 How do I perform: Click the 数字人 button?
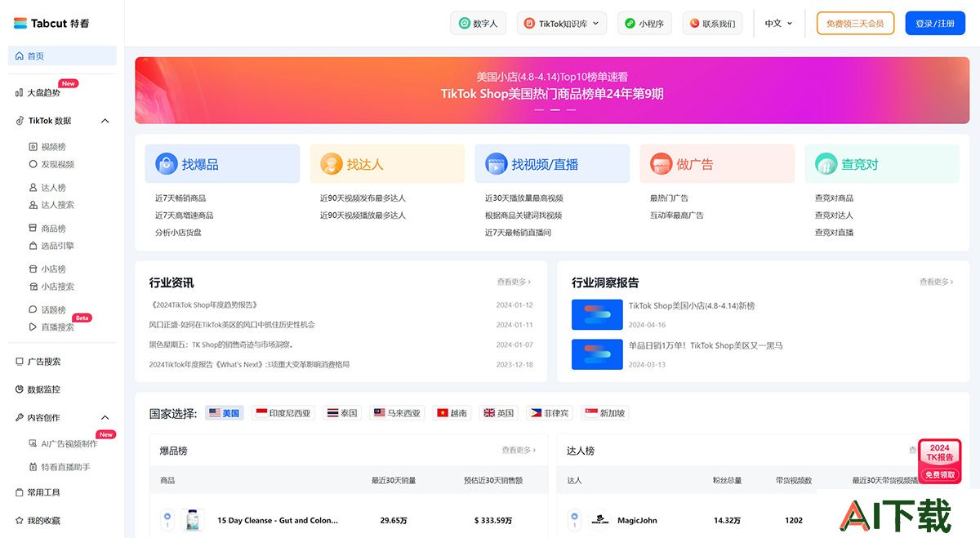[479, 24]
